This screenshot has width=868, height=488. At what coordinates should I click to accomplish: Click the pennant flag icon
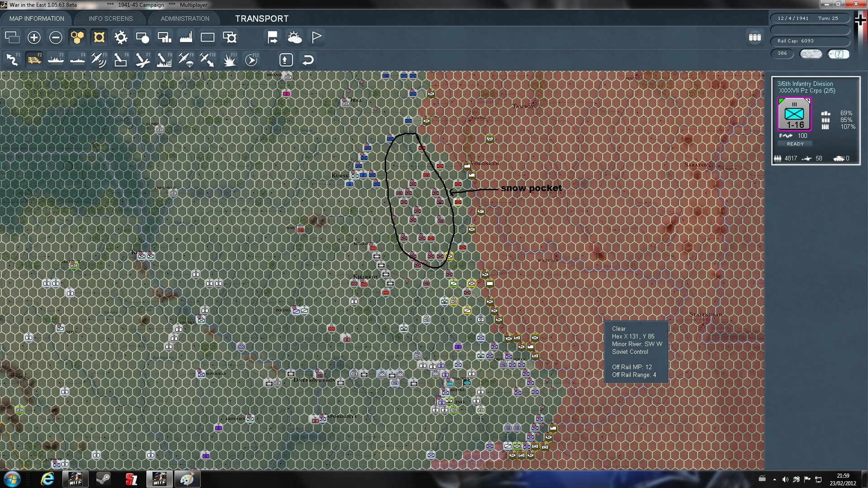[316, 38]
